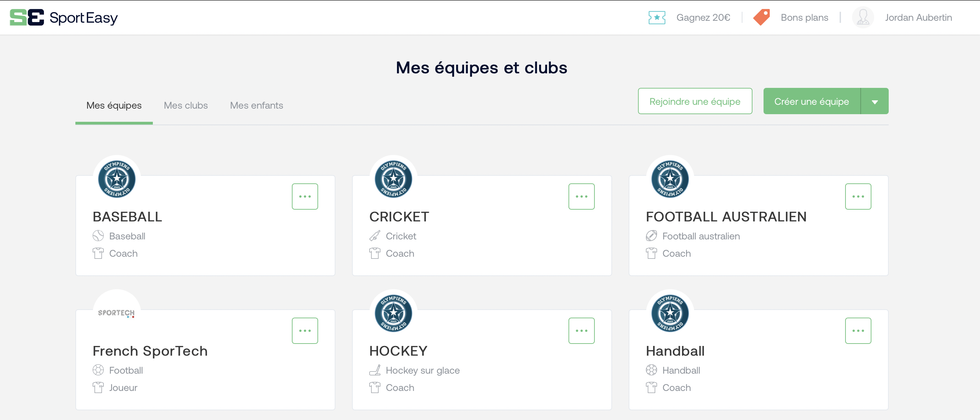Open options menu for FOOTBALL AUSTRALIEN team
Screen dimensions: 980x420
pos(858,197)
